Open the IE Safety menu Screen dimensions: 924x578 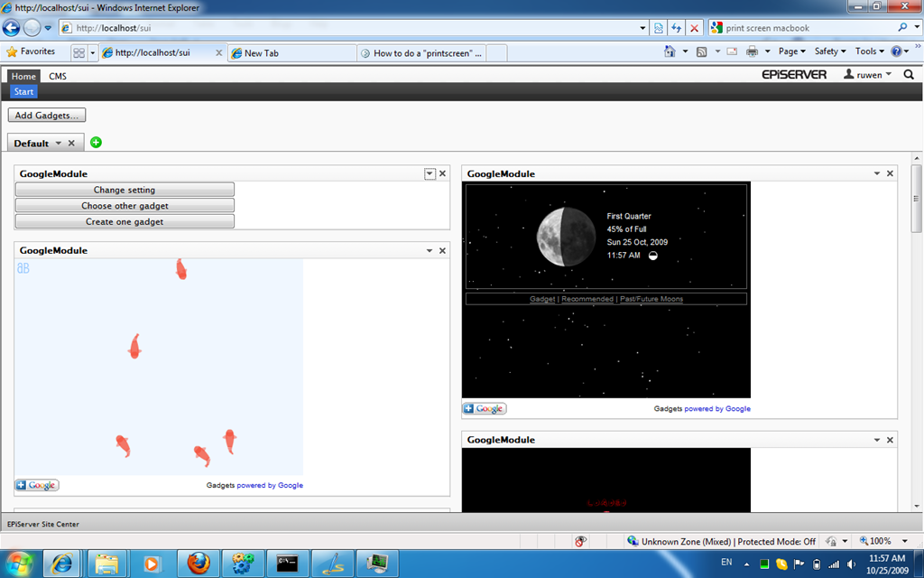click(829, 52)
